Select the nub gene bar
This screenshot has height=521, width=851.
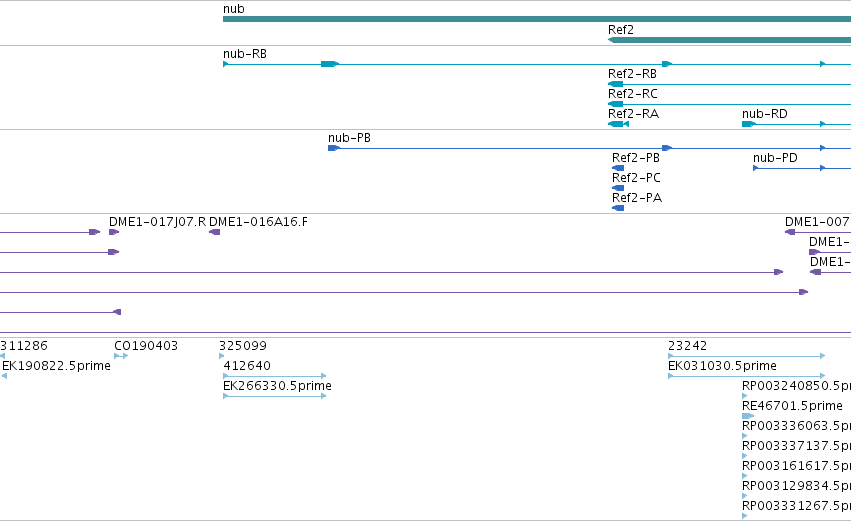pyautogui.click(x=537, y=19)
